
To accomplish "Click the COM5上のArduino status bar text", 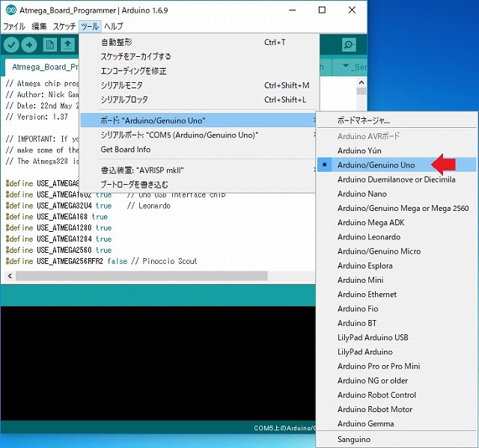I will (x=284, y=428).
